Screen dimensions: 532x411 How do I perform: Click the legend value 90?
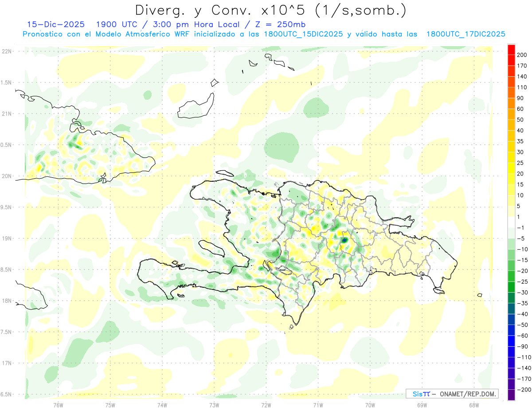521,98
